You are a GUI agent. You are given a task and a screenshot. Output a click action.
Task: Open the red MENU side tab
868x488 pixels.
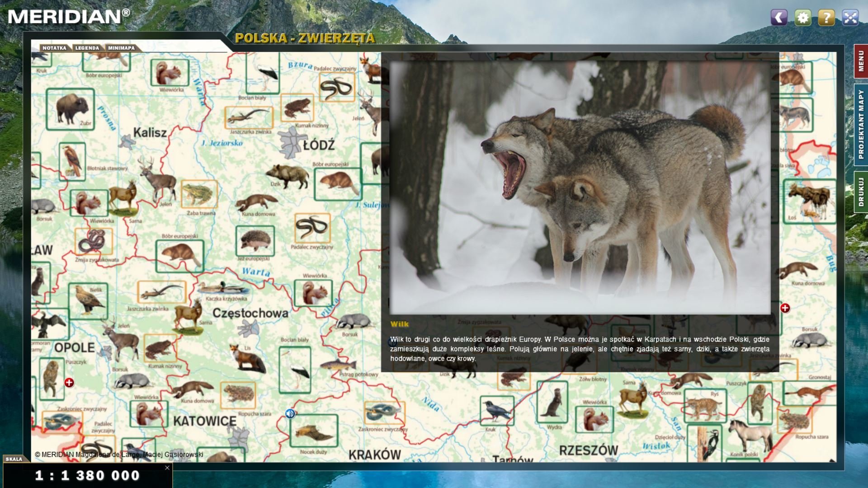(861, 61)
